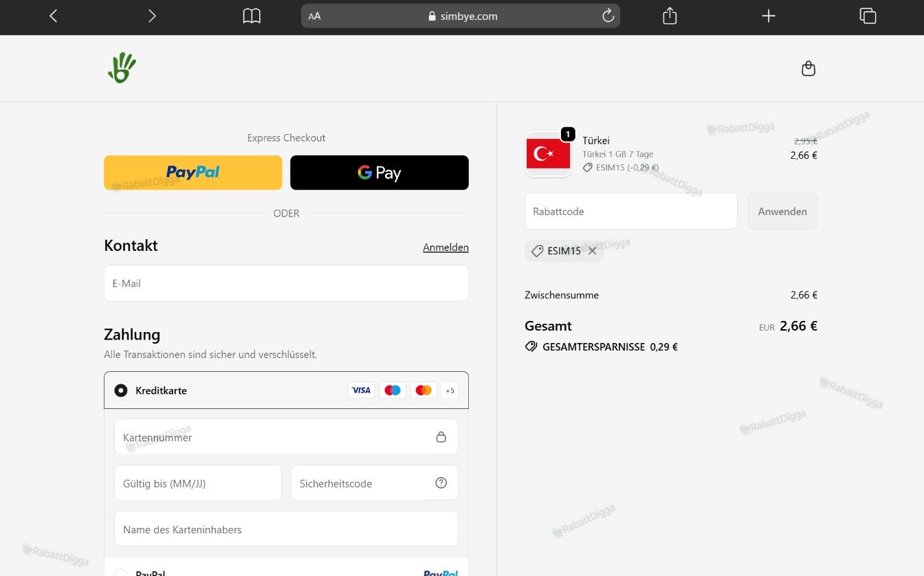This screenshot has height=576, width=924.
Task: Go back to the previous page
Action: coord(54,16)
